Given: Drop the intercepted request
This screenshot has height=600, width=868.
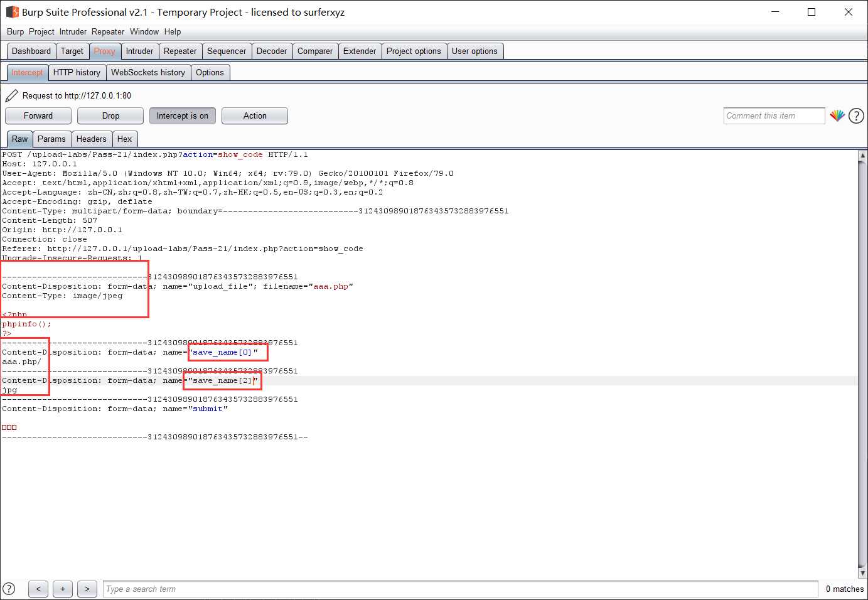Looking at the screenshot, I should click(110, 116).
